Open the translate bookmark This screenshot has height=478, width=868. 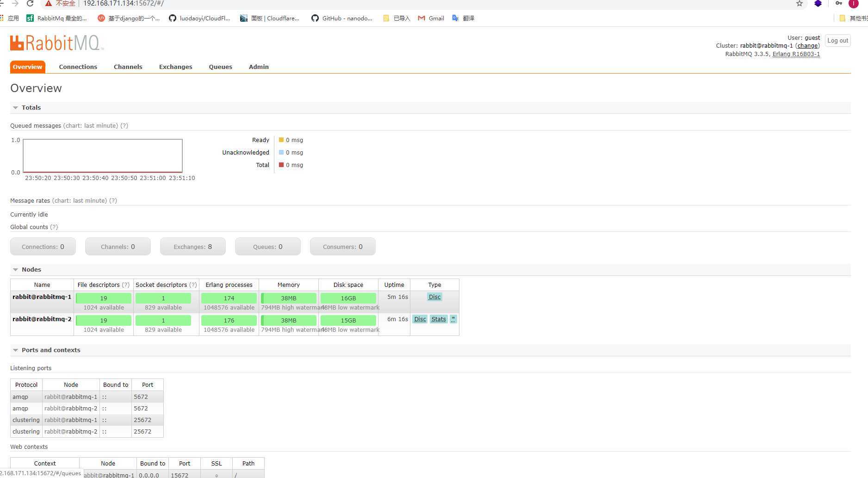click(463, 18)
